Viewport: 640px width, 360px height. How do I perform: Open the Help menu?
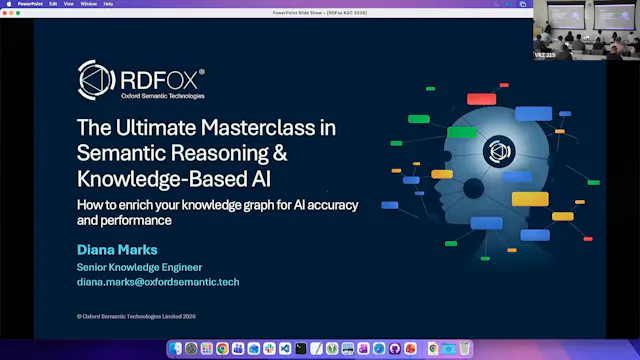coord(108,4)
